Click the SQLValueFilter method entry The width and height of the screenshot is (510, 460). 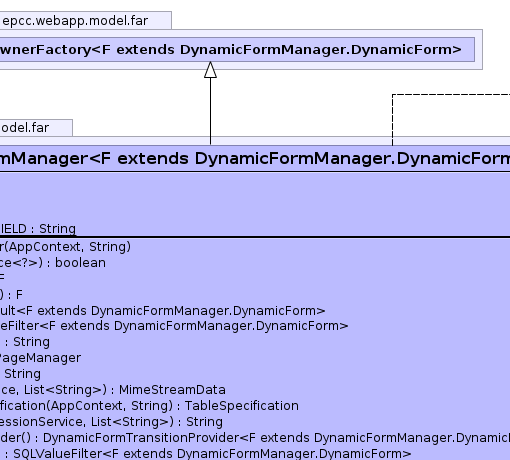pos(206,453)
